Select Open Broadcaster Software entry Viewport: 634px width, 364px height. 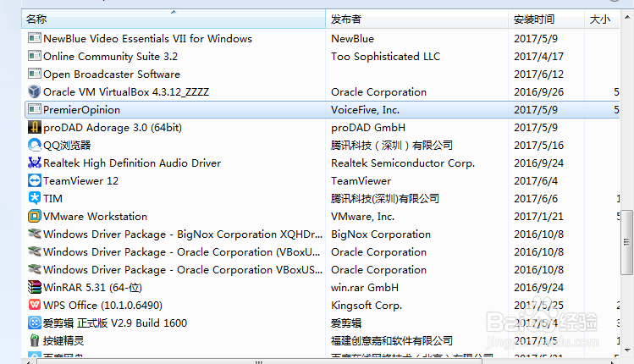point(111,74)
